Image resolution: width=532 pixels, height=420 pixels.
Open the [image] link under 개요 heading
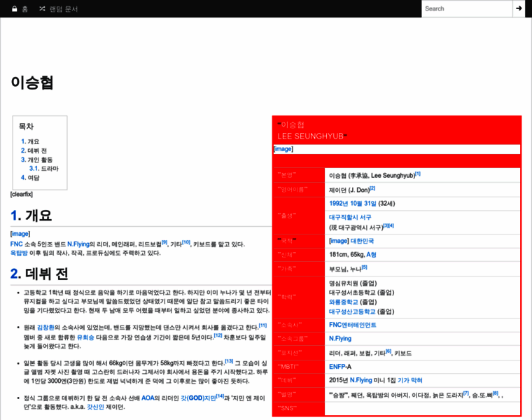[20, 234]
